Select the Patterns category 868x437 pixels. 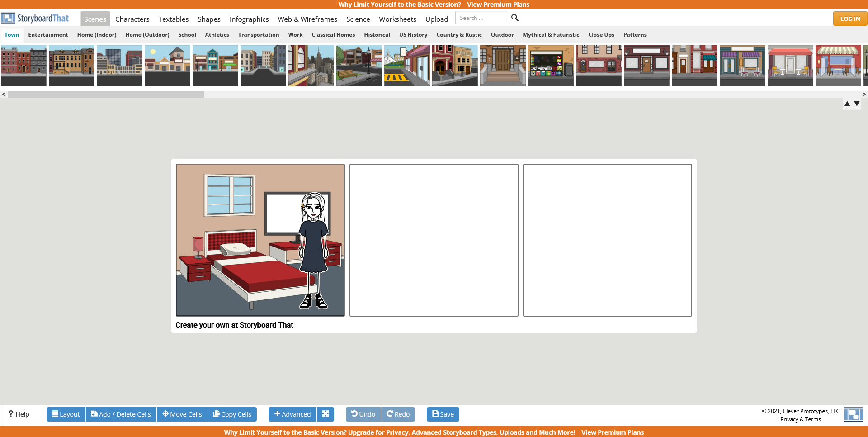(635, 35)
